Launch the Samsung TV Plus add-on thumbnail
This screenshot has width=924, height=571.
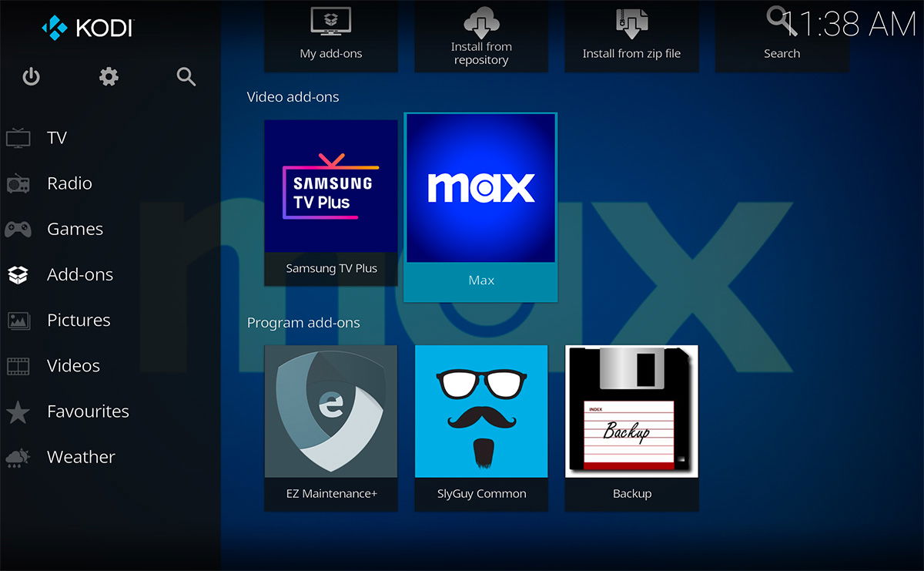(331, 186)
